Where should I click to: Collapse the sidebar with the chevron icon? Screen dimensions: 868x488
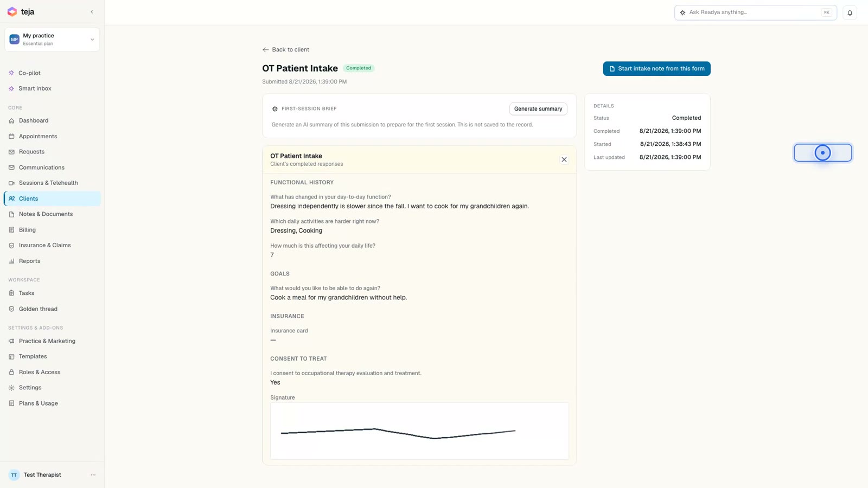[92, 12]
